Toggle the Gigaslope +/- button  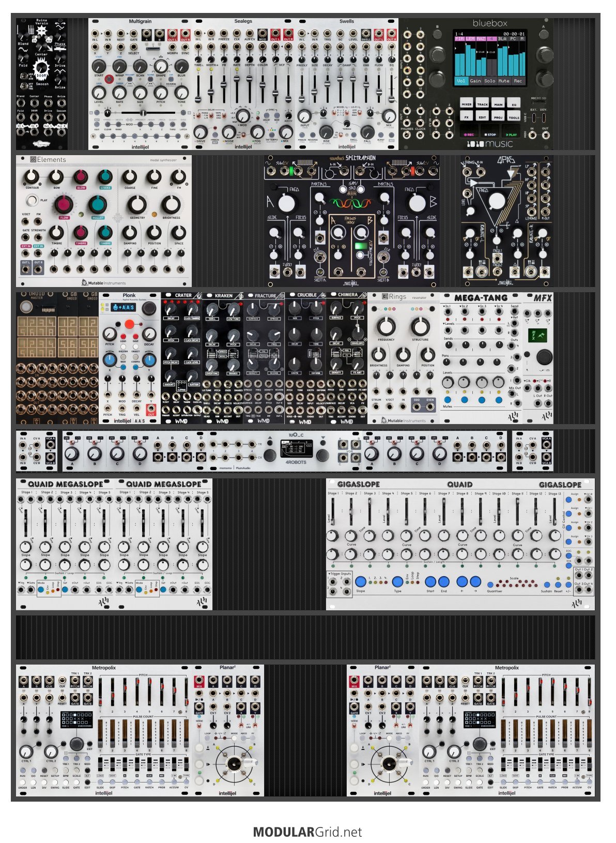[568, 584]
